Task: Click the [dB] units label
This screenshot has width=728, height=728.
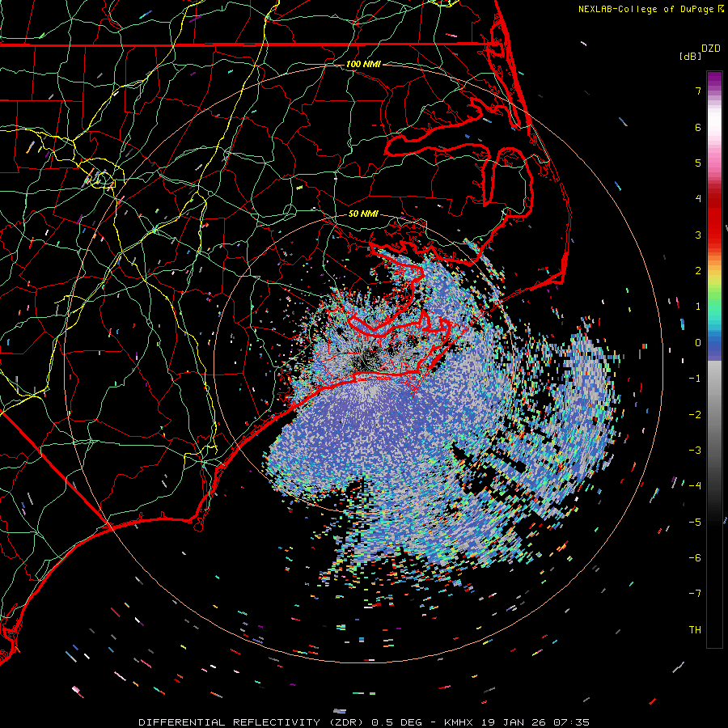Action: (691, 57)
